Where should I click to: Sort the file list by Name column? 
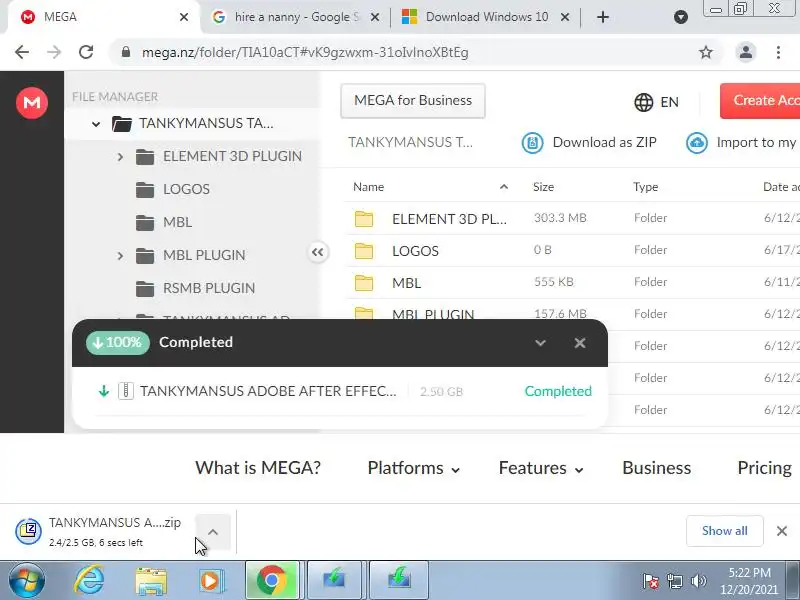(368, 187)
